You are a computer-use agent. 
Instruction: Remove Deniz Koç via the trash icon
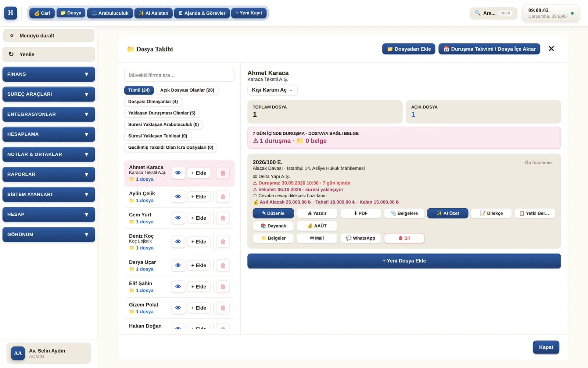(223, 242)
